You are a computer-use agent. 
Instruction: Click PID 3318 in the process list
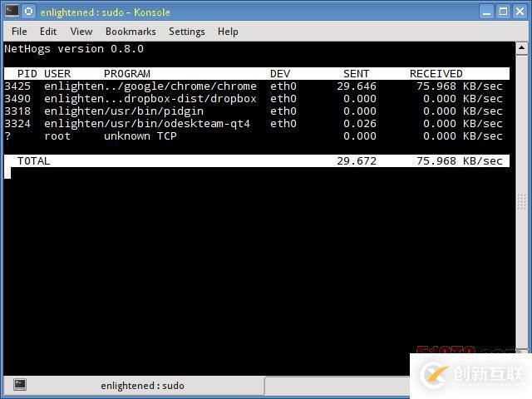[x=17, y=111]
